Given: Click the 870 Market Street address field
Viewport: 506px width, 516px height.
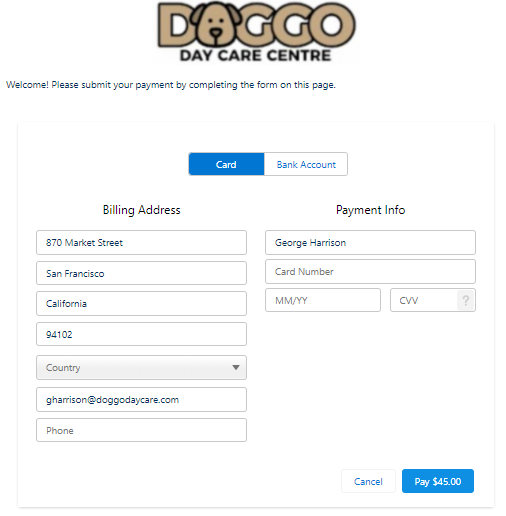Looking at the screenshot, I should [x=141, y=242].
